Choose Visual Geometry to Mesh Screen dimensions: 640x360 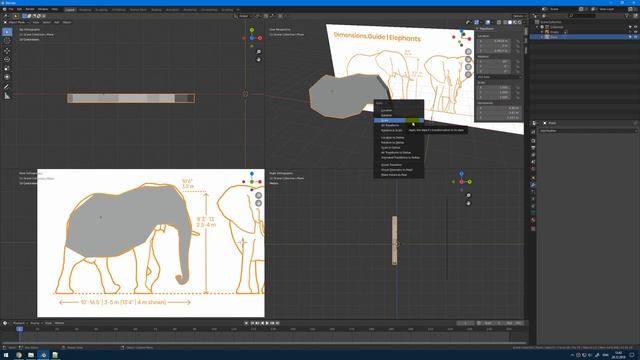point(399,170)
